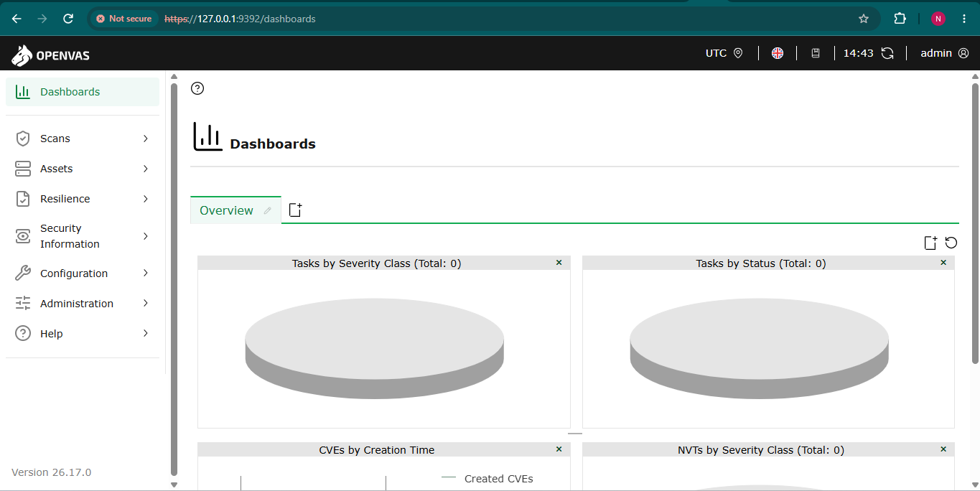
Task: Reset the dashboard to defaults
Action: pos(951,243)
